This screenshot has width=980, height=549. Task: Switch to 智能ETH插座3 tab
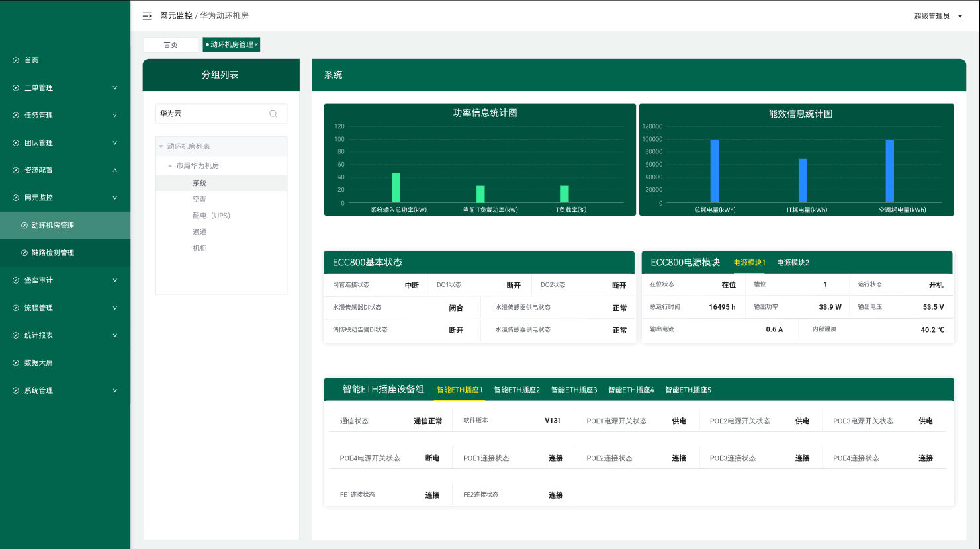(x=574, y=390)
